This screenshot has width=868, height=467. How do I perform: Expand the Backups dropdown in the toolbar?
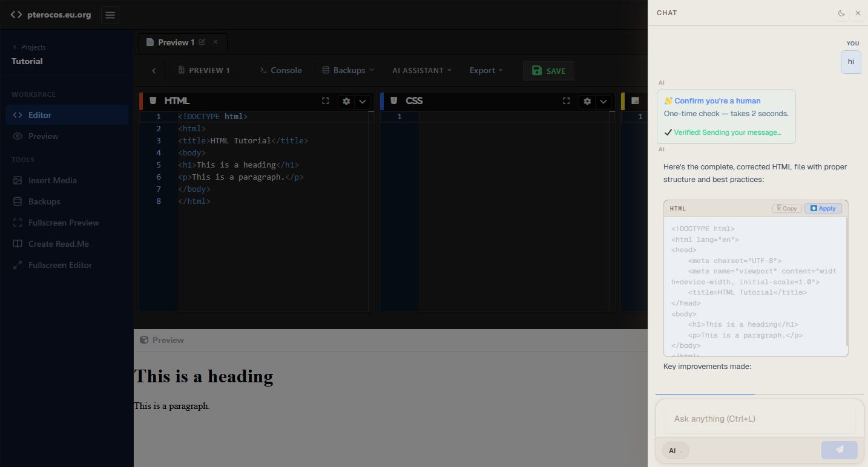coord(348,70)
